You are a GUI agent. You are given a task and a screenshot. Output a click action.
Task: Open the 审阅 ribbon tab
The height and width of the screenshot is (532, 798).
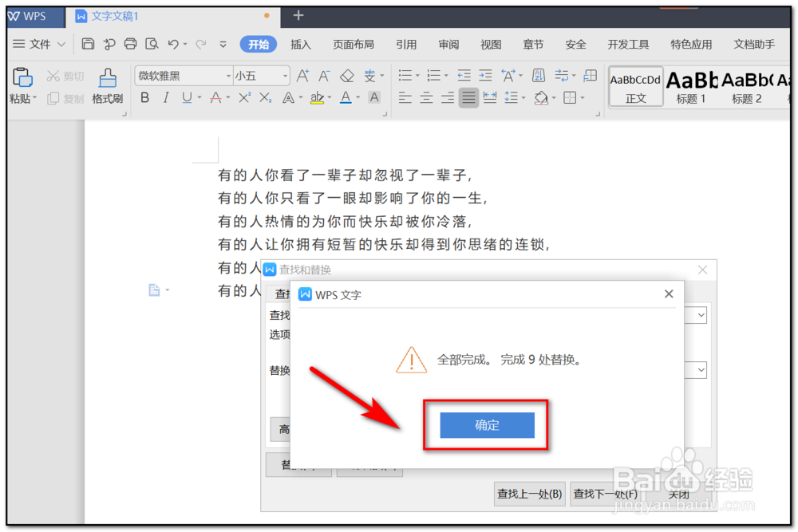click(x=448, y=45)
